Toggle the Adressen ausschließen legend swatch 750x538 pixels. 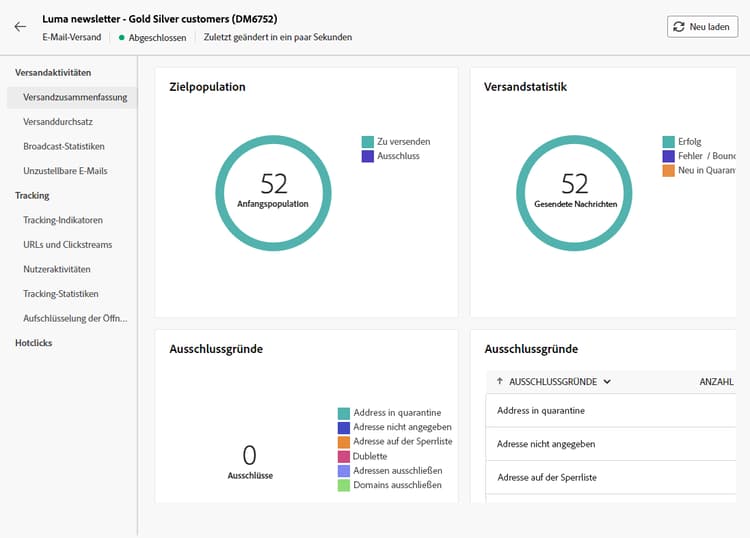pyautogui.click(x=343, y=471)
